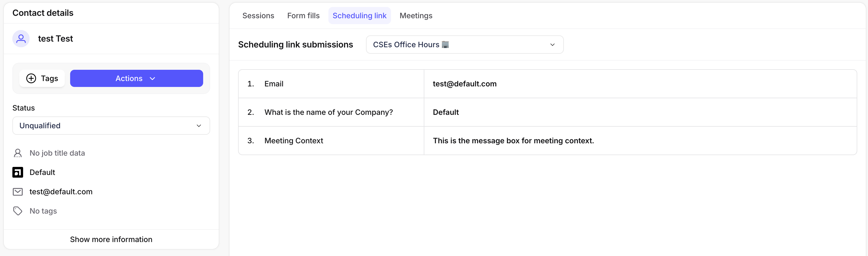Click the test Test contact name
The height and width of the screenshot is (256, 868).
pos(56,39)
